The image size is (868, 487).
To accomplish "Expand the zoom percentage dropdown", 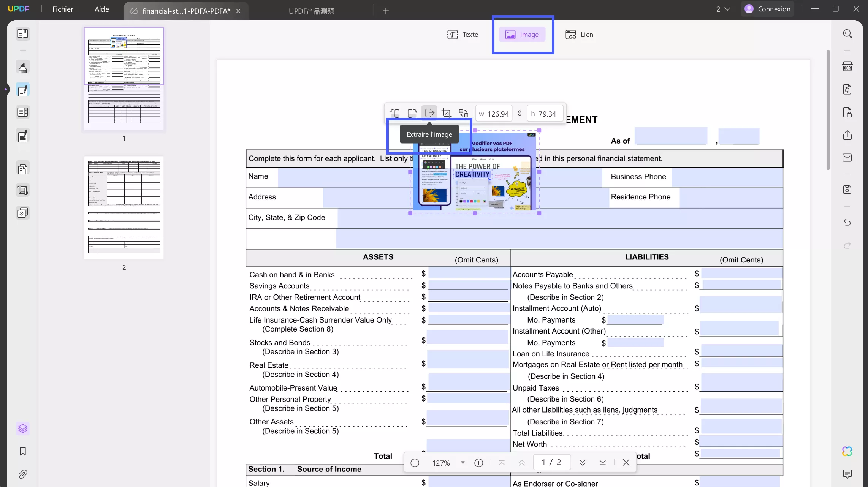I will click(463, 463).
